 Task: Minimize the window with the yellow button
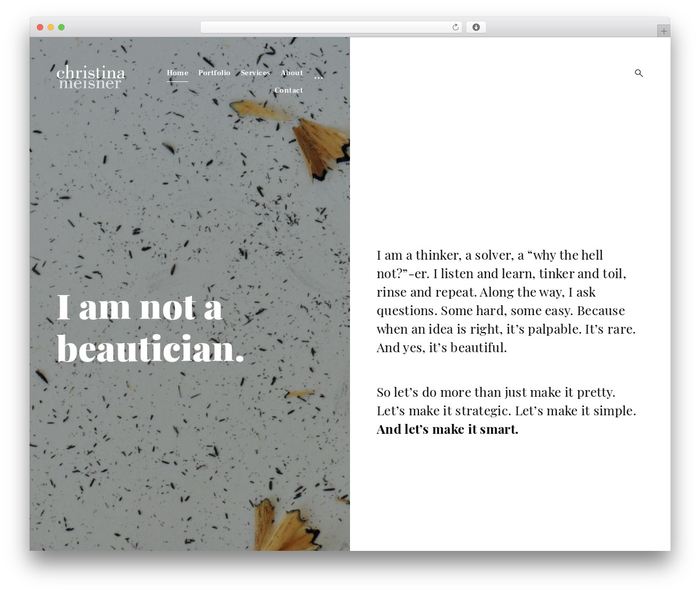pos(50,27)
